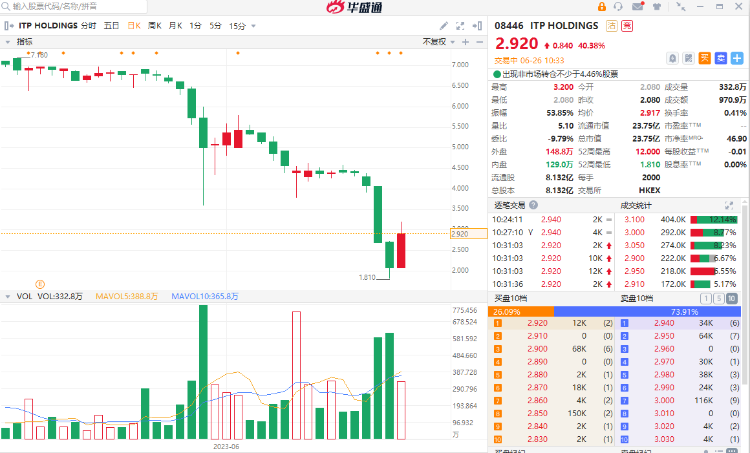Viewport: 750px width, 453px height.
Task: Open the skin theme shirt icon
Action: point(657,7)
